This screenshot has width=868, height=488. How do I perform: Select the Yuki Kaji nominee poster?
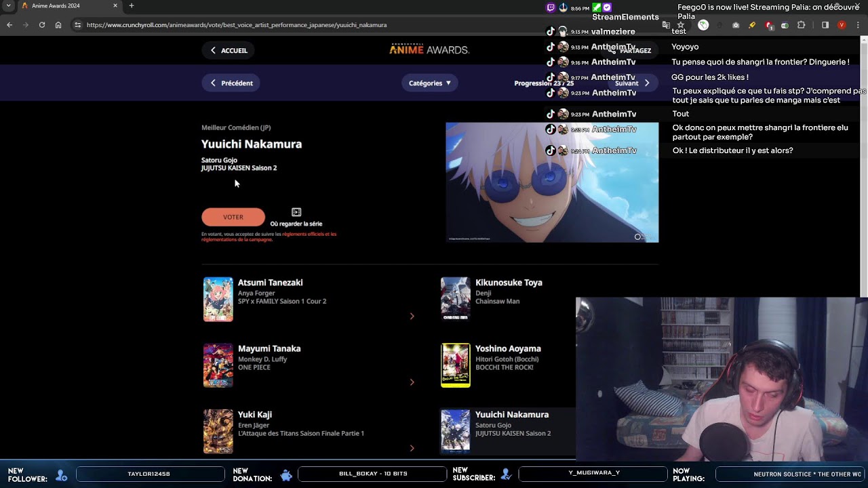[218, 431]
